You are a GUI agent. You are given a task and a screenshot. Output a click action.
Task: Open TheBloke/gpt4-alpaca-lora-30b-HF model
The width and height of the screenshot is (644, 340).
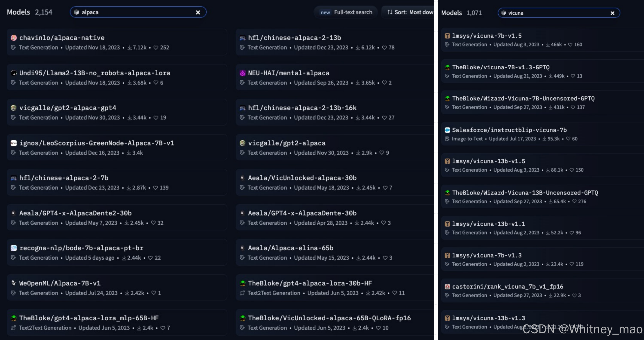310,283
